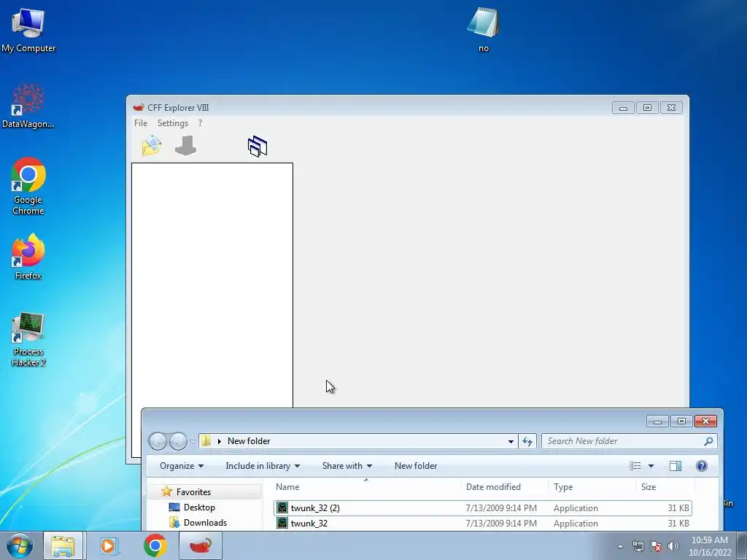
Task: Select the twunk_32 (2) file
Action: point(483,508)
